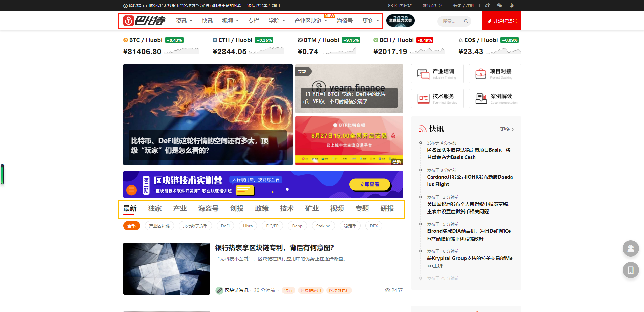Open the customer service floating icon

coord(630,248)
